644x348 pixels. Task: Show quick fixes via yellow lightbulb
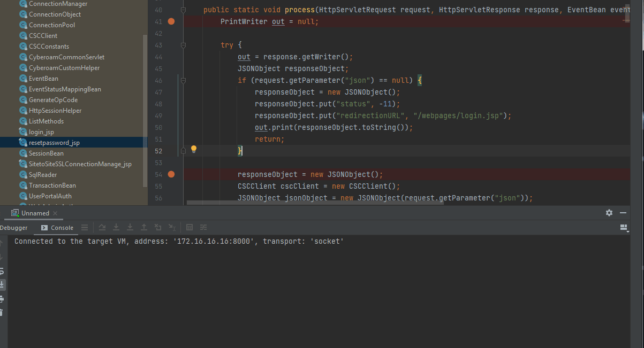tap(194, 150)
